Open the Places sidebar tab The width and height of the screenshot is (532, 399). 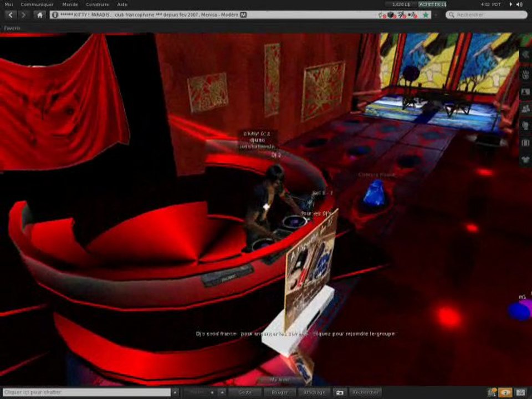click(x=525, y=126)
